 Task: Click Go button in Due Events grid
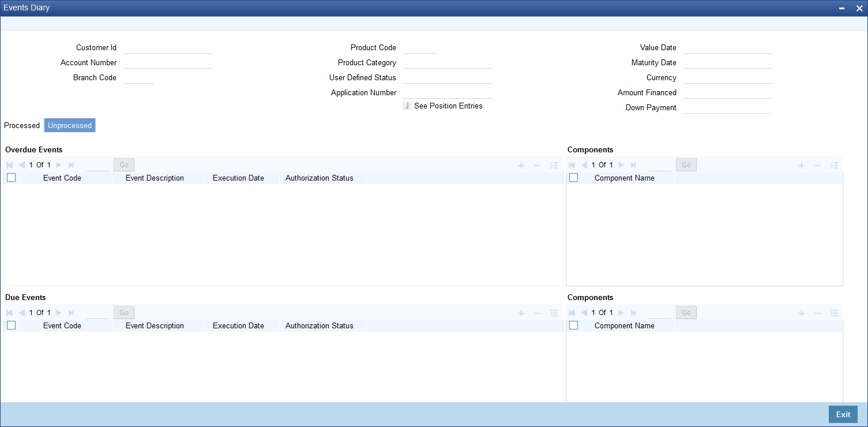pyautogui.click(x=124, y=313)
